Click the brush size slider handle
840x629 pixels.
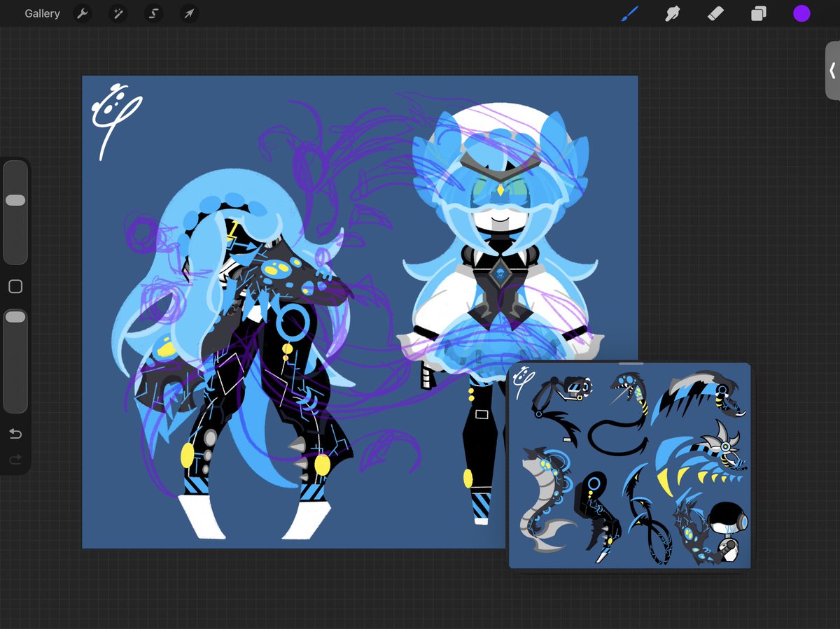[15, 200]
